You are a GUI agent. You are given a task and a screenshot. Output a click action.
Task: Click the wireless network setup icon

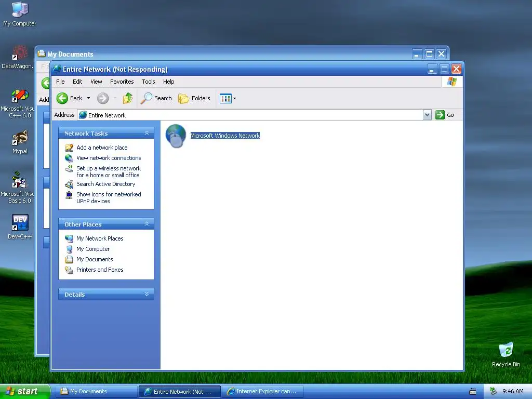(x=69, y=168)
